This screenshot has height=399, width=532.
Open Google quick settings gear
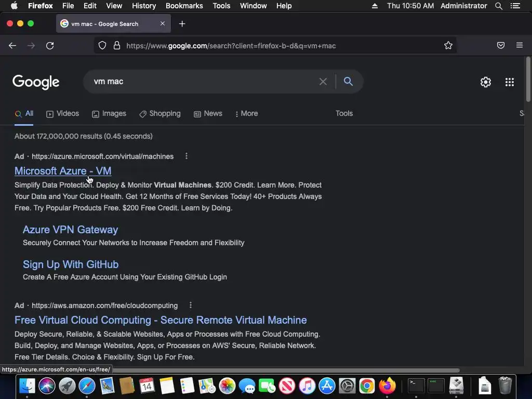pos(486,82)
